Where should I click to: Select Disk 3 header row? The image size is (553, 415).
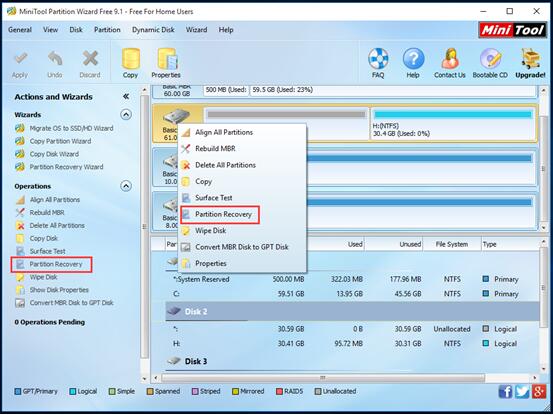tap(352, 361)
